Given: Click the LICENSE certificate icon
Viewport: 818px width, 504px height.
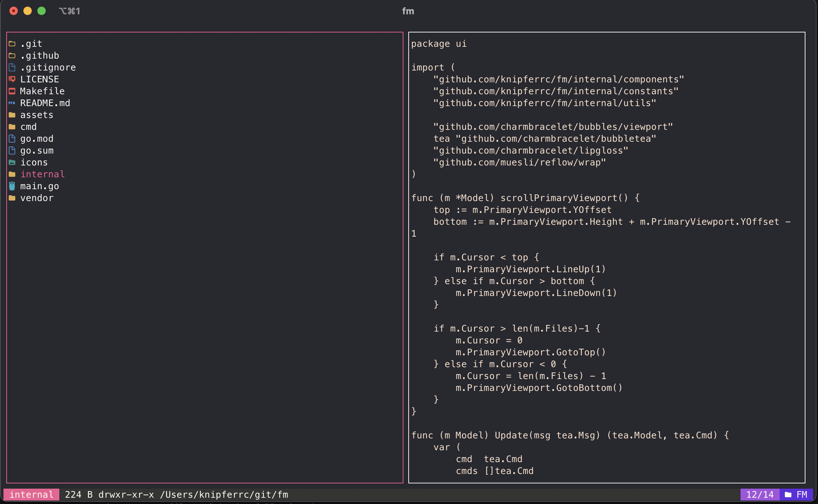Looking at the screenshot, I should pyautogui.click(x=12, y=79).
